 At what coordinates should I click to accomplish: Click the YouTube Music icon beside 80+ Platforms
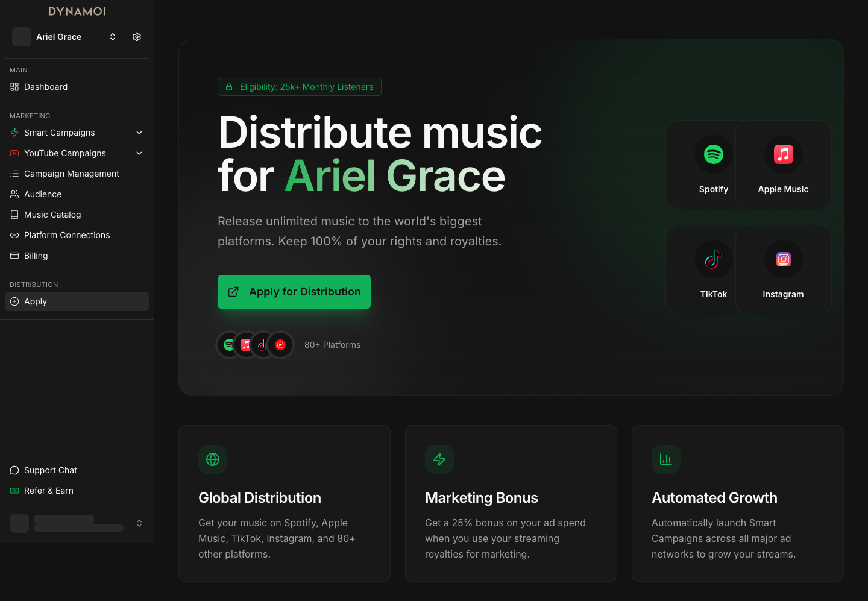pos(280,345)
